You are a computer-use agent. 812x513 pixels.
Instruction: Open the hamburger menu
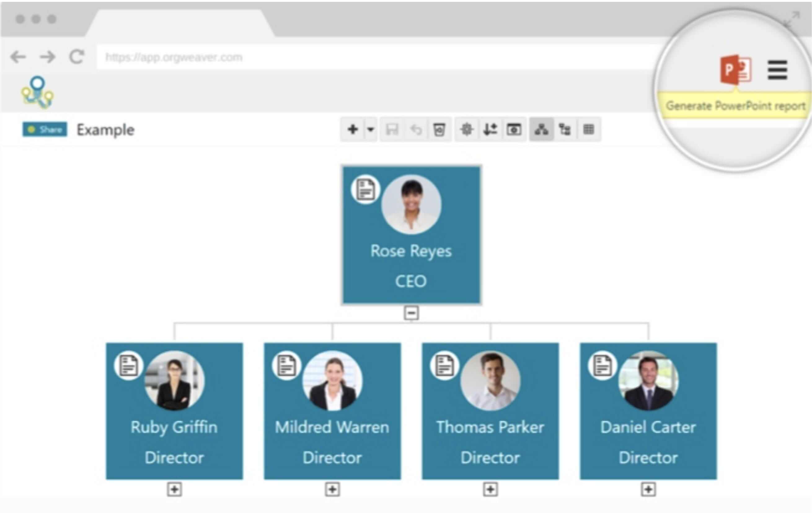pos(777,70)
